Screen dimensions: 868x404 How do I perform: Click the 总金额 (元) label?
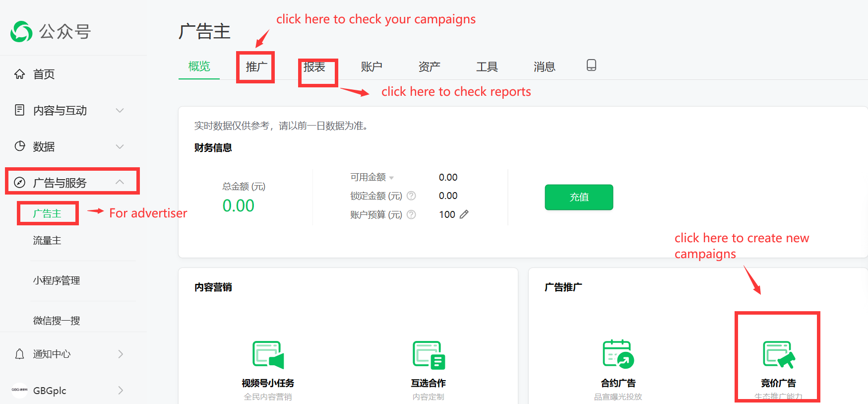[244, 187]
